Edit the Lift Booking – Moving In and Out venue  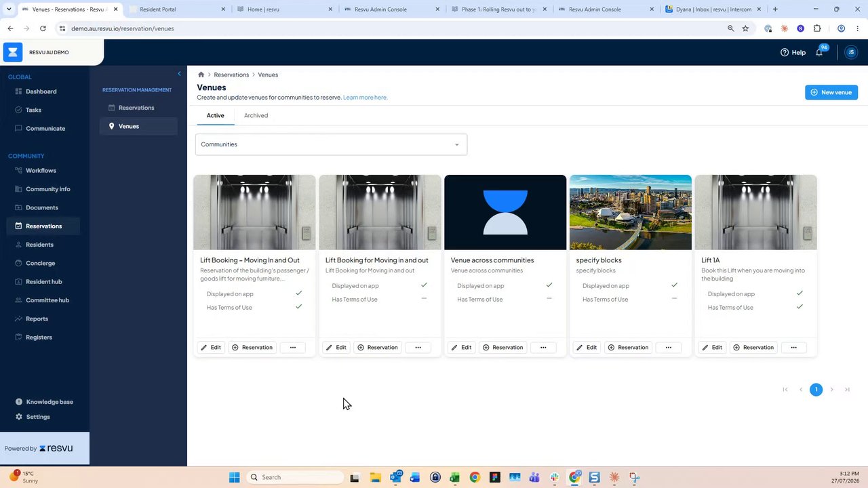211,348
